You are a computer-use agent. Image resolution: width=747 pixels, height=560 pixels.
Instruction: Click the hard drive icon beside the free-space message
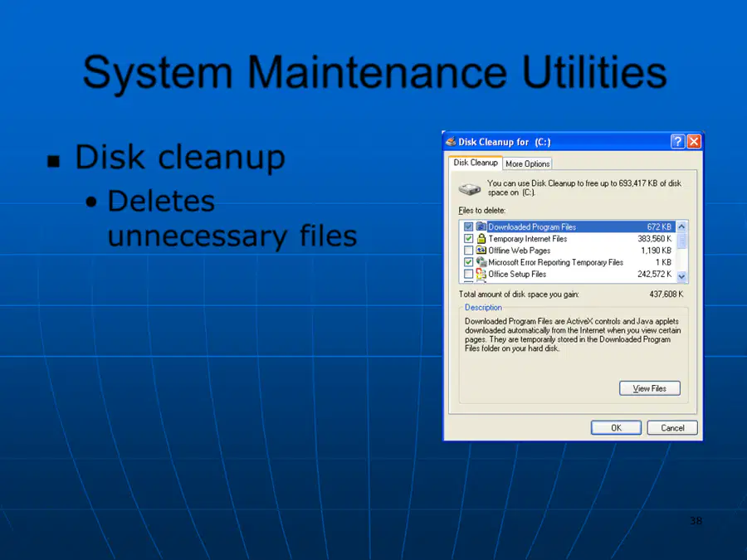coord(469,188)
